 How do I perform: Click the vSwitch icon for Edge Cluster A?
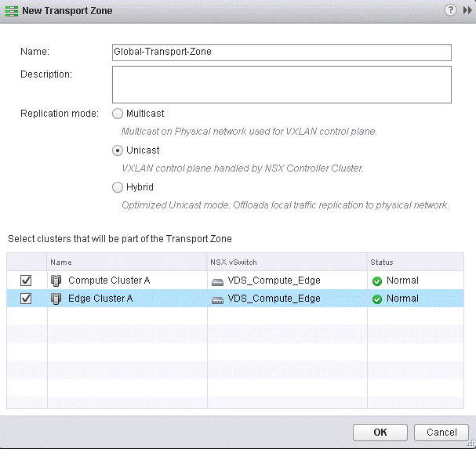coord(217,299)
